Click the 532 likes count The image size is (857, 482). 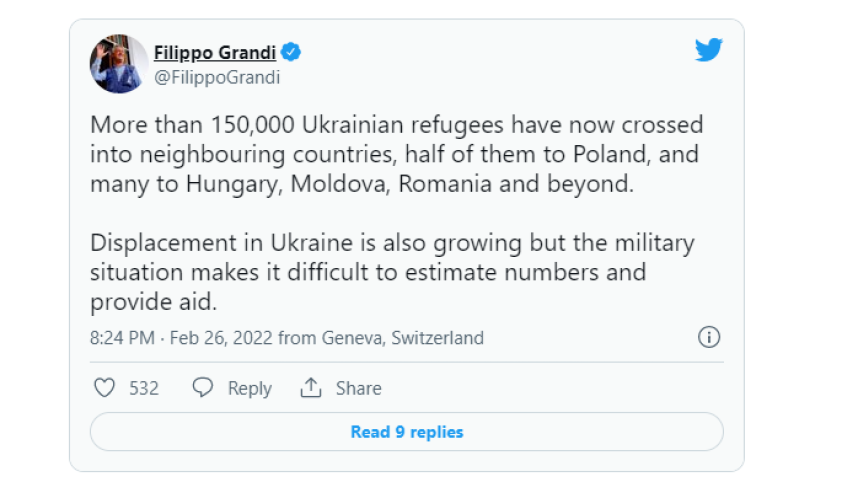[144, 388]
